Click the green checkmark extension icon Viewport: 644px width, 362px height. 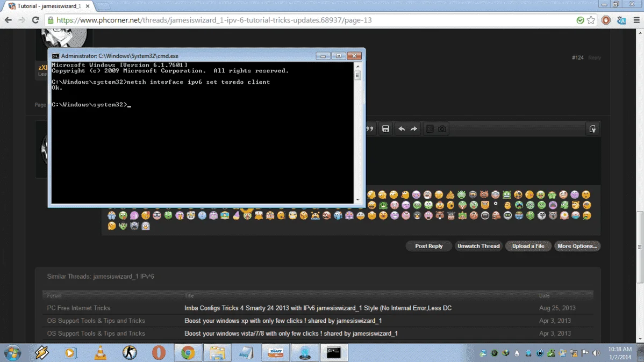click(580, 20)
